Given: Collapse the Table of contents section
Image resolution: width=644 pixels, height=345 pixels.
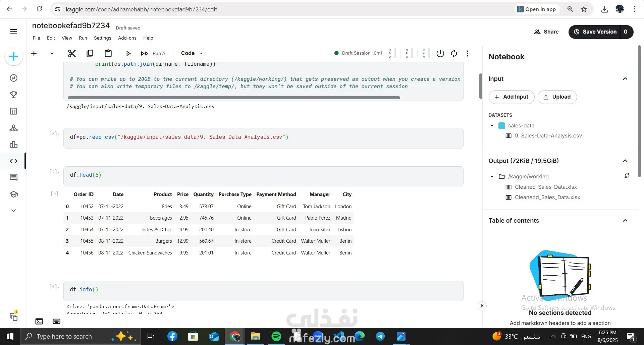Looking at the screenshot, I should 625,221.
